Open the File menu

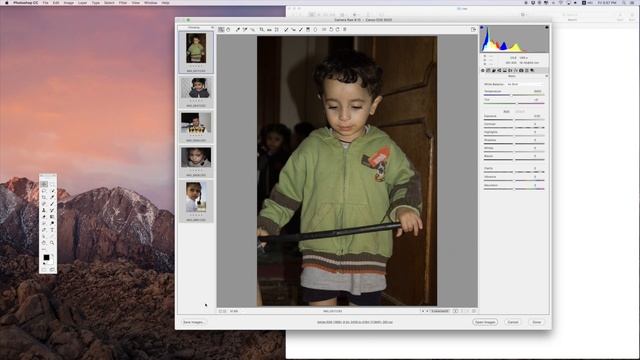click(x=45, y=2)
